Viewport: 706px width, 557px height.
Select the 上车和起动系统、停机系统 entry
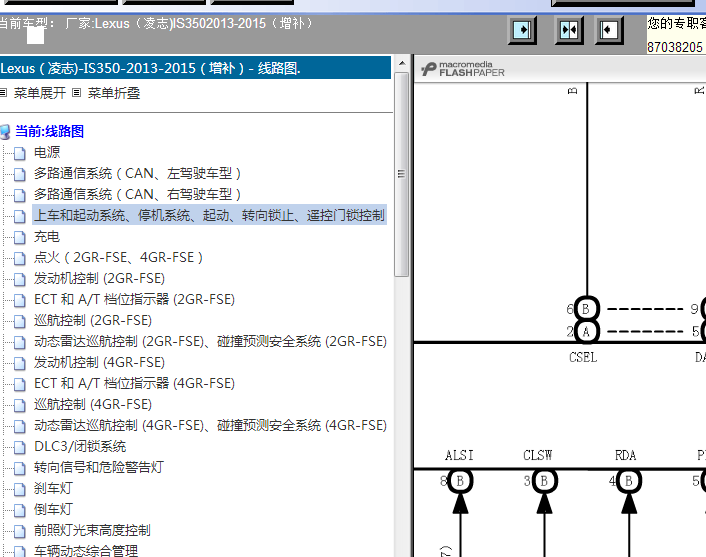click(x=209, y=215)
